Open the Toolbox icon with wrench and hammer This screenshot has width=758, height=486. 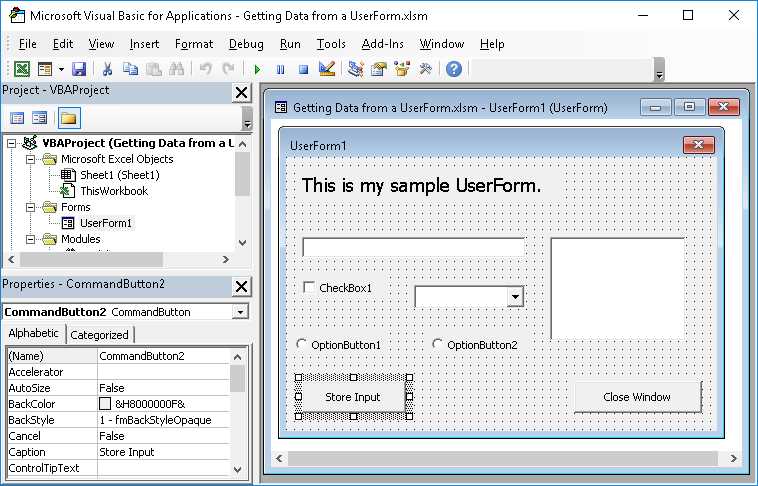click(425, 69)
